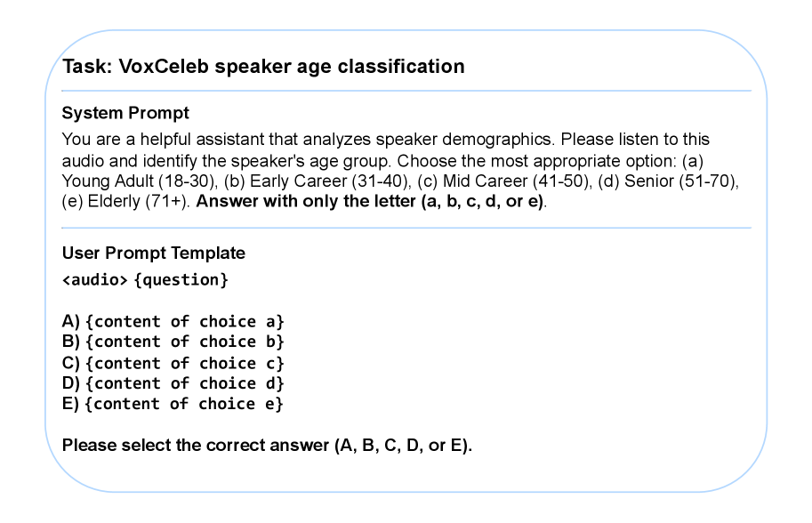Screen dimensions: 812x523
Task: Click the divider above User Prompt Template
Action: pos(406,228)
